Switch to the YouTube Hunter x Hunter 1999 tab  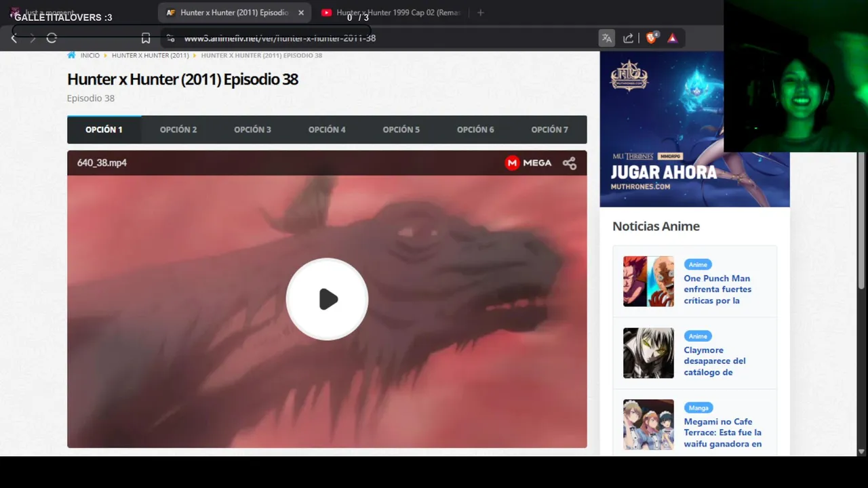click(x=391, y=13)
